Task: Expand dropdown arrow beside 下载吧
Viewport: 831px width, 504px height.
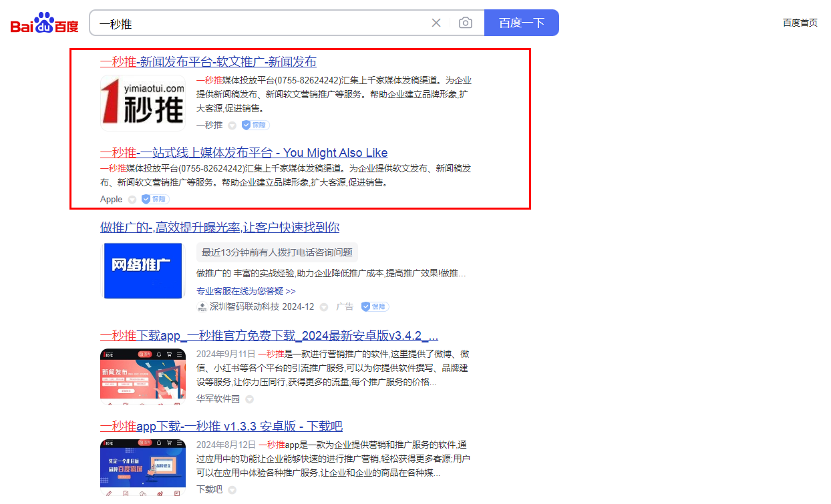Action: coord(232,490)
